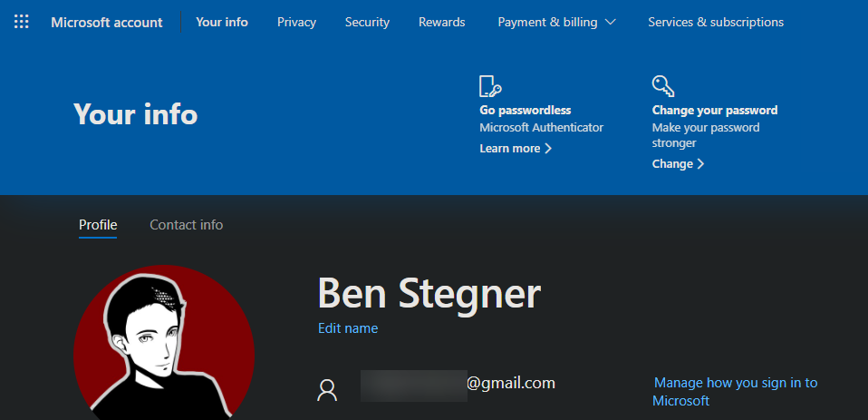Go to the Privacy section
The width and height of the screenshot is (868, 420).
click(296, 22)
